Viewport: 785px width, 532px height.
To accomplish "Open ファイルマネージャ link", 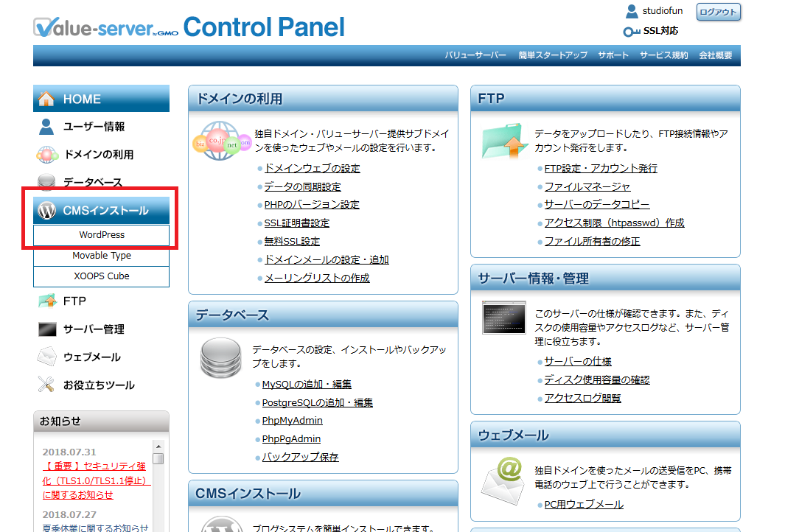I will point(587,186).
